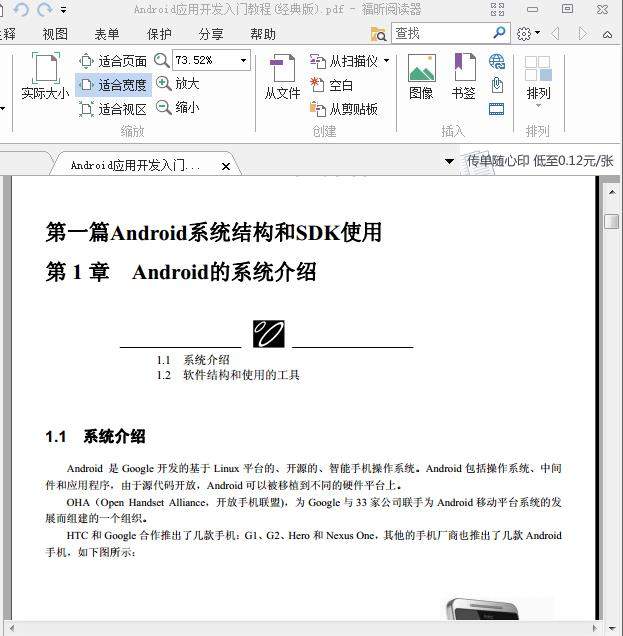Click the black pen logo image in page
The image size is (623, 636).
pos(269,334)
